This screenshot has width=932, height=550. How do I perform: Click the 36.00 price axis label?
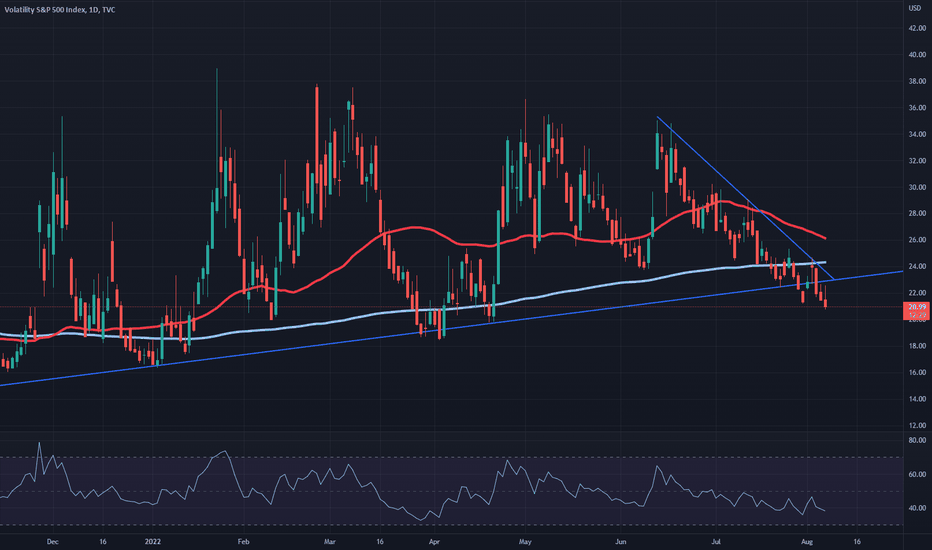coord(917,108)
